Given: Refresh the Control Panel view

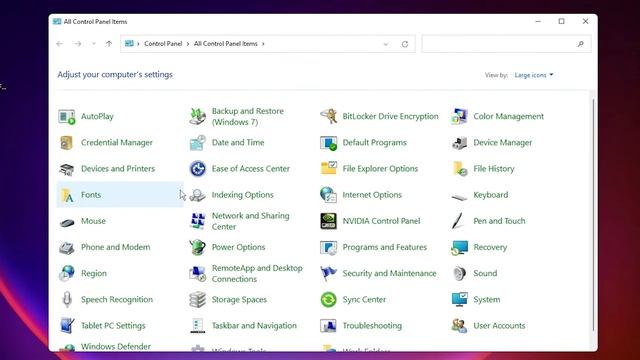Looking at the screenshot, I should (x=405, y=44).
